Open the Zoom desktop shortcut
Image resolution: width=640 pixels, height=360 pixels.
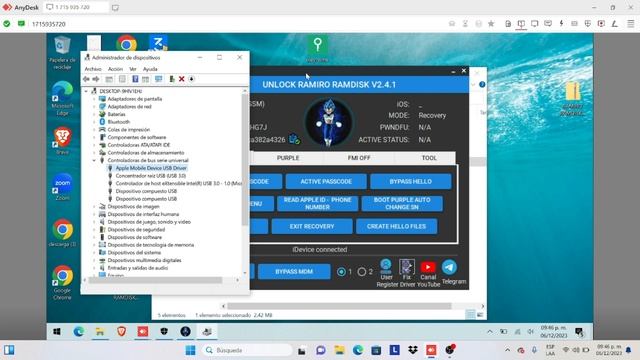tap(62, 187)
